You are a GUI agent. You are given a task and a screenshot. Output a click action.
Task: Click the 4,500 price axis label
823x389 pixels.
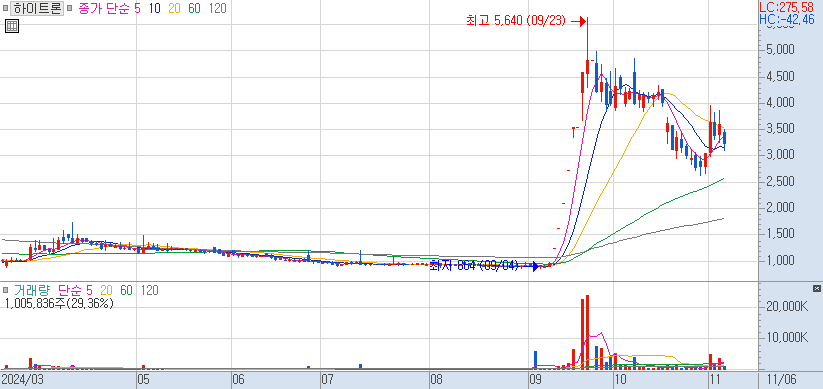click(779, 77)
